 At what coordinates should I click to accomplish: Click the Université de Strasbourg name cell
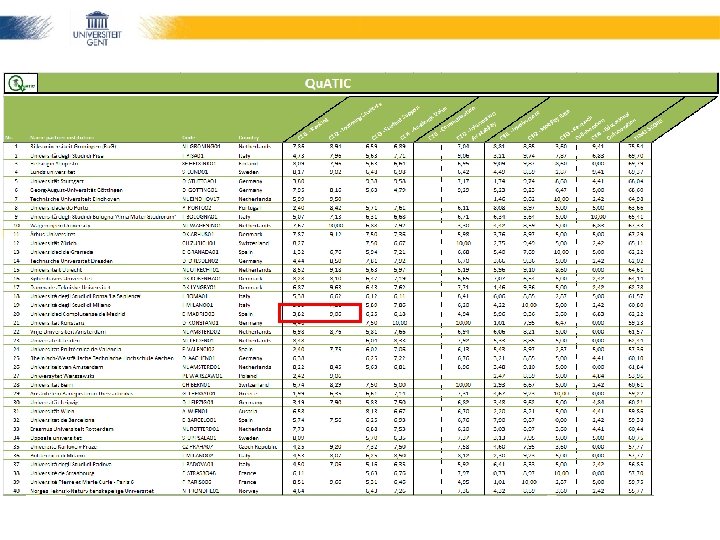pos(63,473)
